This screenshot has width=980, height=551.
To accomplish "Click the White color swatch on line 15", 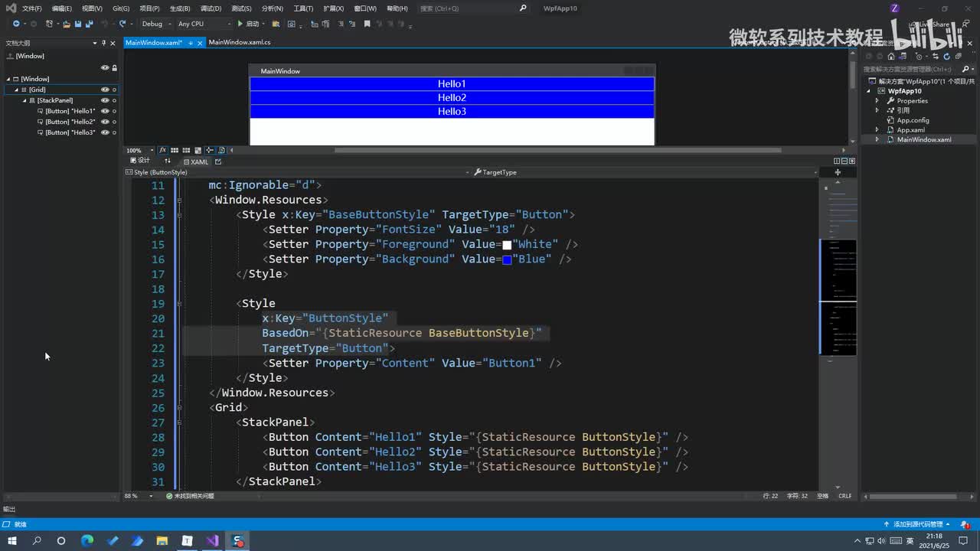I will [x=507, y=245].
